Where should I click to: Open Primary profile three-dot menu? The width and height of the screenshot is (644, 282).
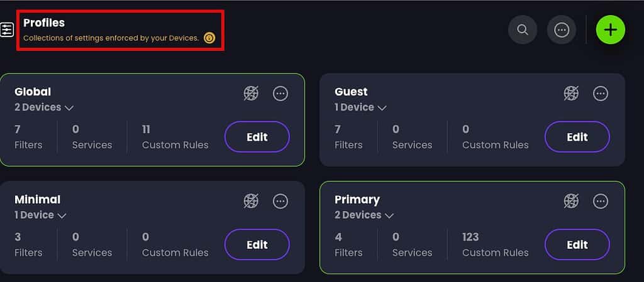[x=601, y=201]
